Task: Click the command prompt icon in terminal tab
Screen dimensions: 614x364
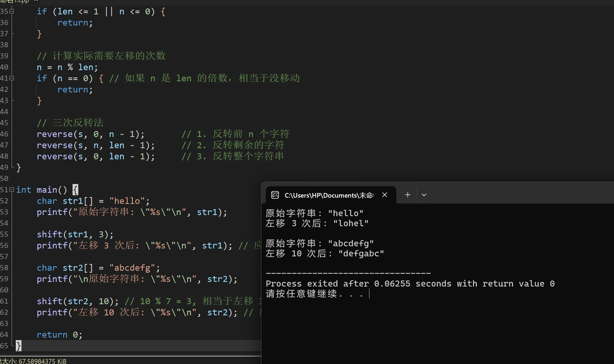Action: coord(275,195)
